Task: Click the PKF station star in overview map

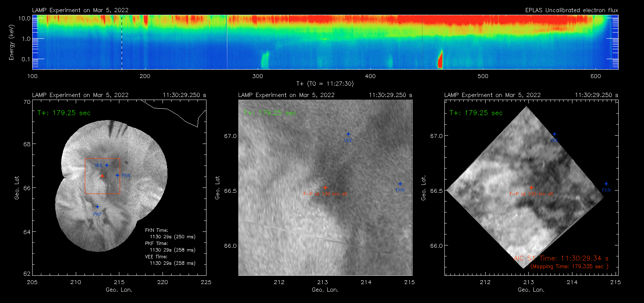Action: coord(97,206)
